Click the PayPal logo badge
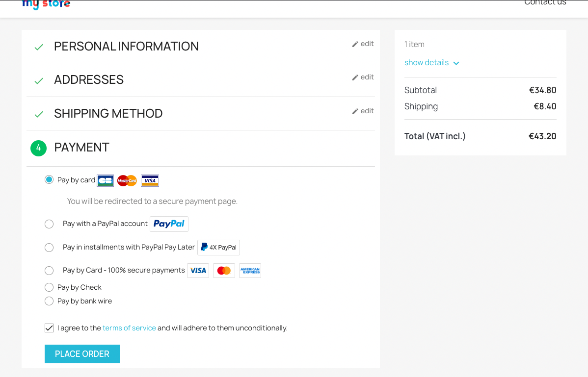Viewport: 588px width, 377px height. (169, 224)
